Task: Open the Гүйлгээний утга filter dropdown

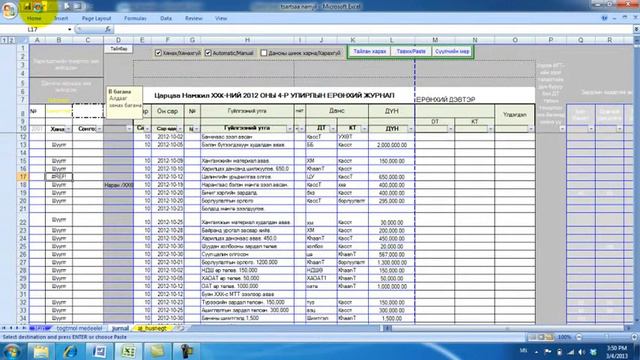Action: tap(289, 129)
